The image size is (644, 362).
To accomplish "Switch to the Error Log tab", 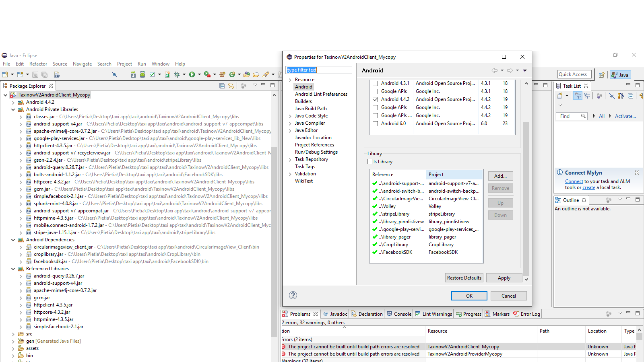I will (x=526, y=314).
